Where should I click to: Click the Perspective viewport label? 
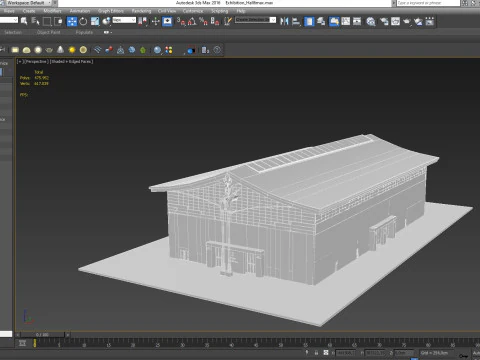pos(36,62)
